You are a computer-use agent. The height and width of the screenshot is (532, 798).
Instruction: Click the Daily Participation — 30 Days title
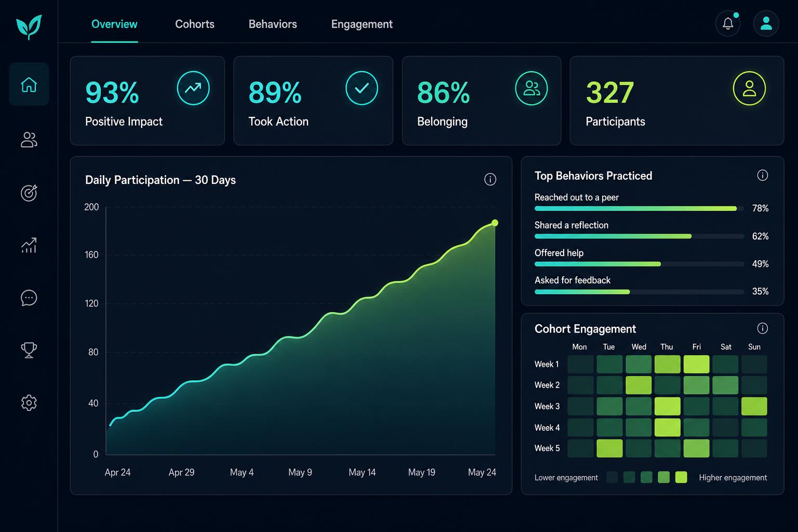coord(161,180)
